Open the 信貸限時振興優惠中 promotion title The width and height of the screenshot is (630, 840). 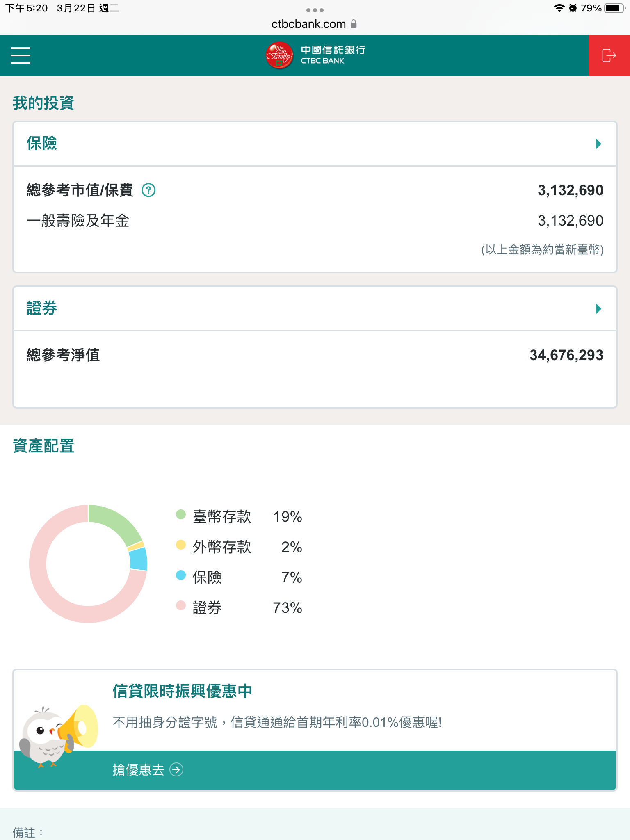click(183, 692)
